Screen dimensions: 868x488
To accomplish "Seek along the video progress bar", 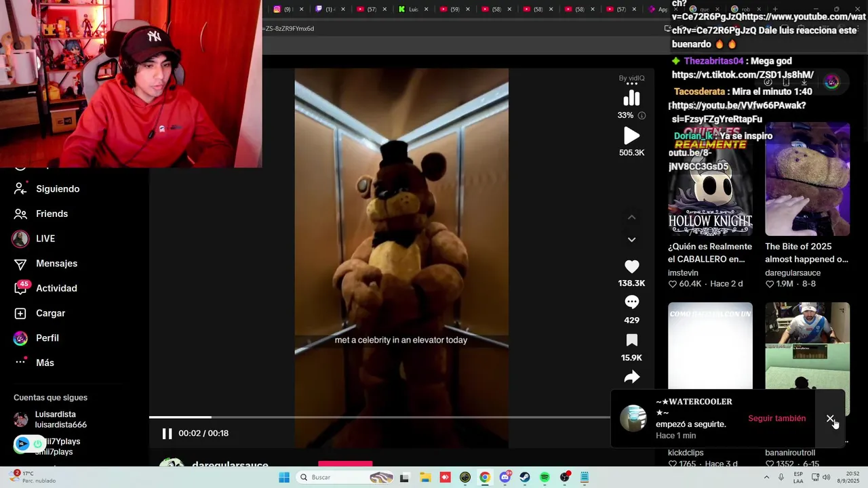I will coord(380,417).
